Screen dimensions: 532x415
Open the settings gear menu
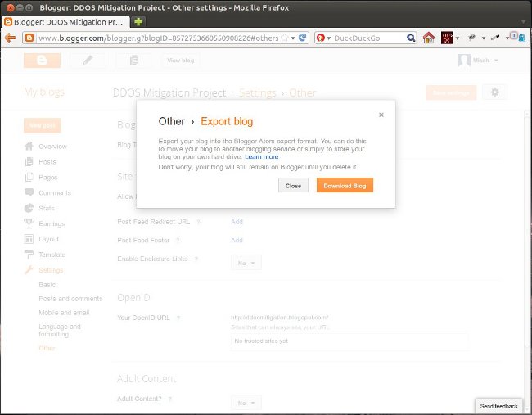[494, 92]
